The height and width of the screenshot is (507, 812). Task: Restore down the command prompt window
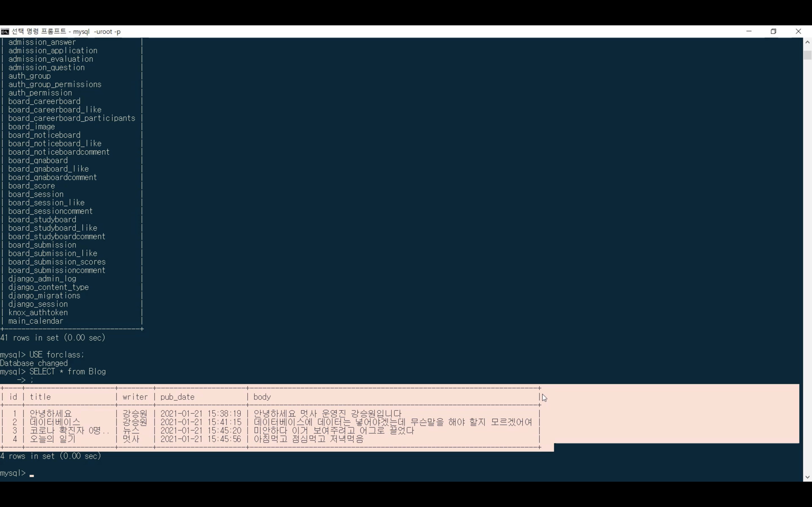[x=773, y=31]
